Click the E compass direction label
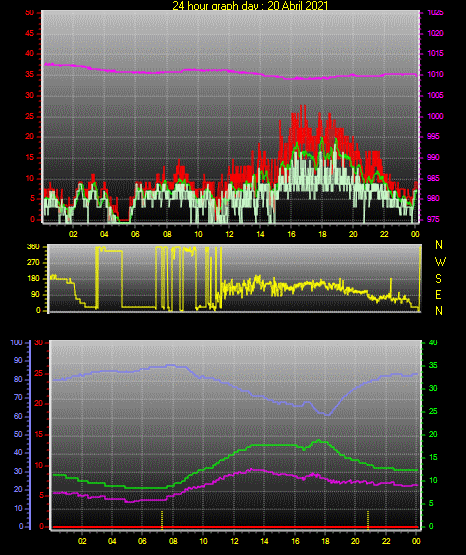 (x=438, y=295)
